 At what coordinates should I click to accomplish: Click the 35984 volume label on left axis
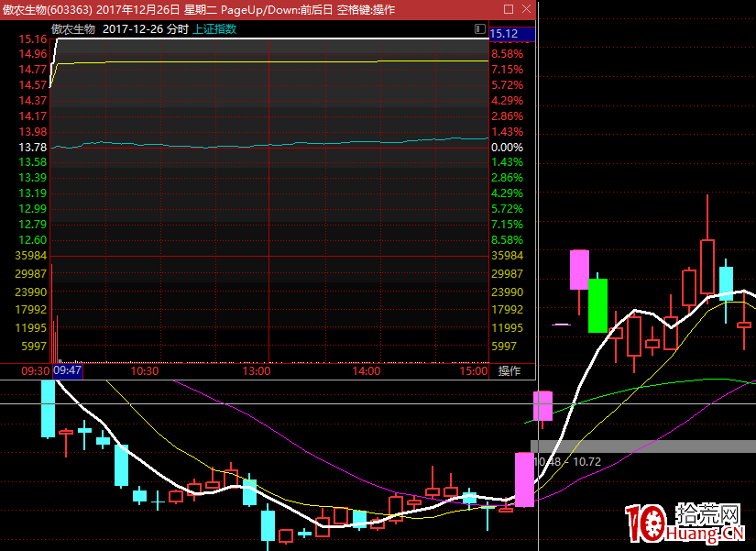click(x=31, y=255)
